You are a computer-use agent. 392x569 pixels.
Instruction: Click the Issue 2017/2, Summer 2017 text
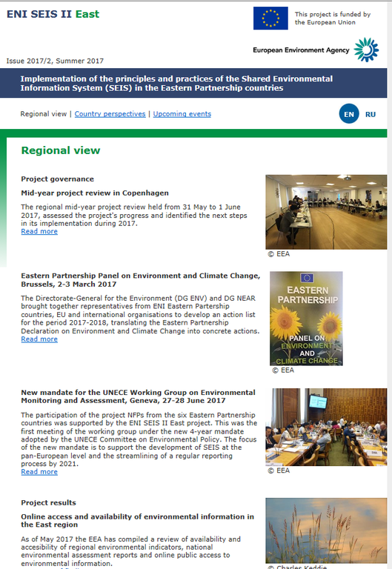pos(55,61)
